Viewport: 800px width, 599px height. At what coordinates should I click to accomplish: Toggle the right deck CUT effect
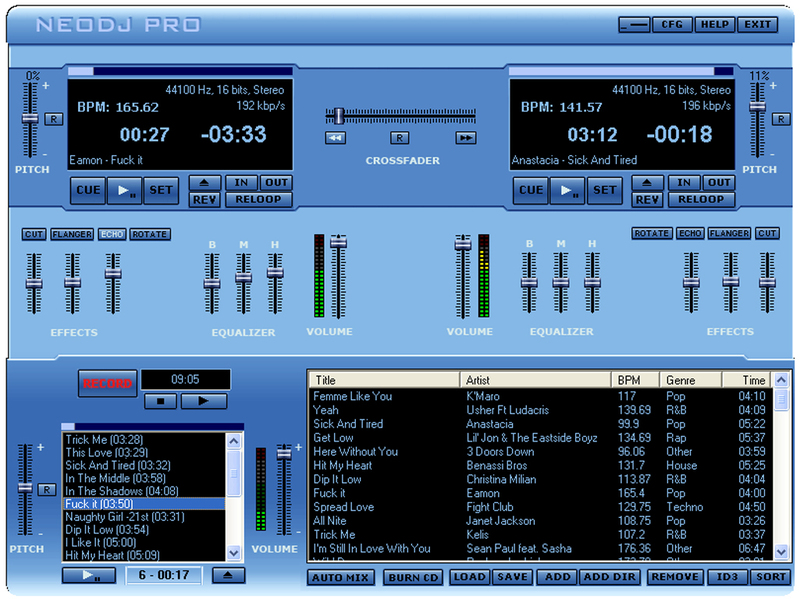[x=767, y=233]
